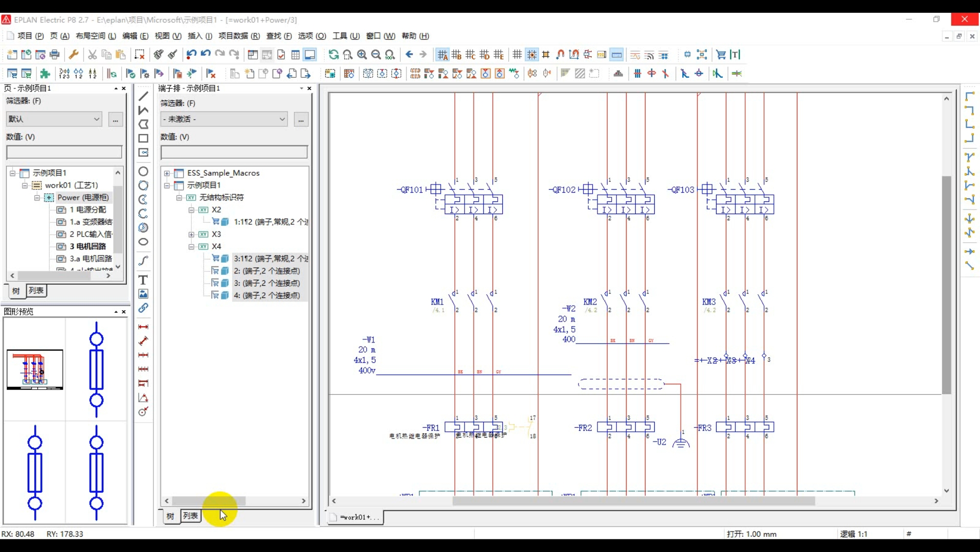Viewport: 980px width, 552px height.
Task: Click the page filter ... button
Action: [116, 119]
